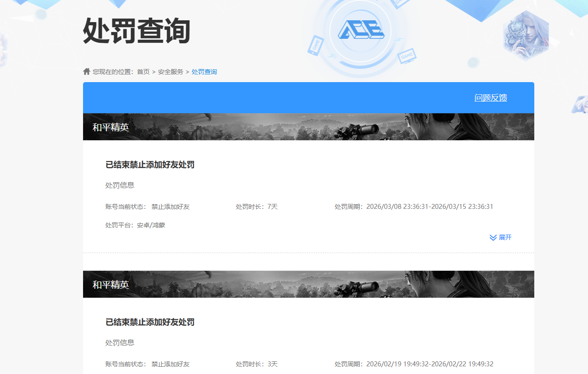Click the second 和平精英 game banner
588x374 pixels.
pos(309,284)
